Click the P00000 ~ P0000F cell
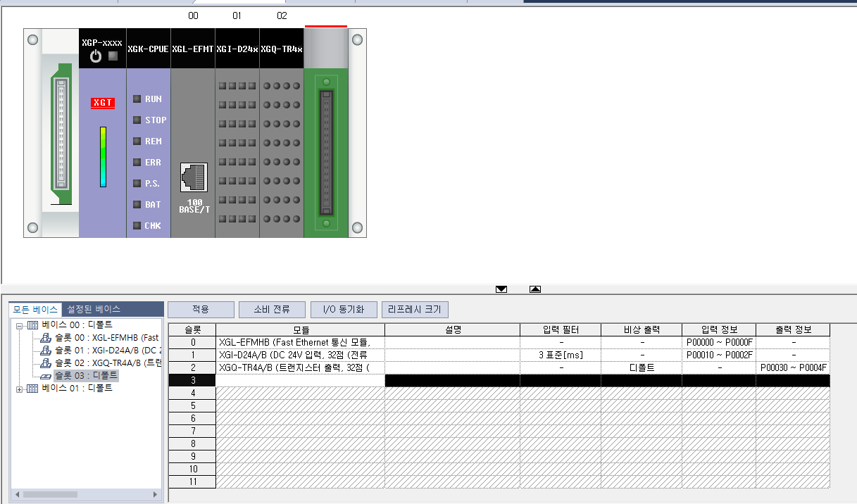The height and width of the screenshot is (504, 857). coord(719,342)
